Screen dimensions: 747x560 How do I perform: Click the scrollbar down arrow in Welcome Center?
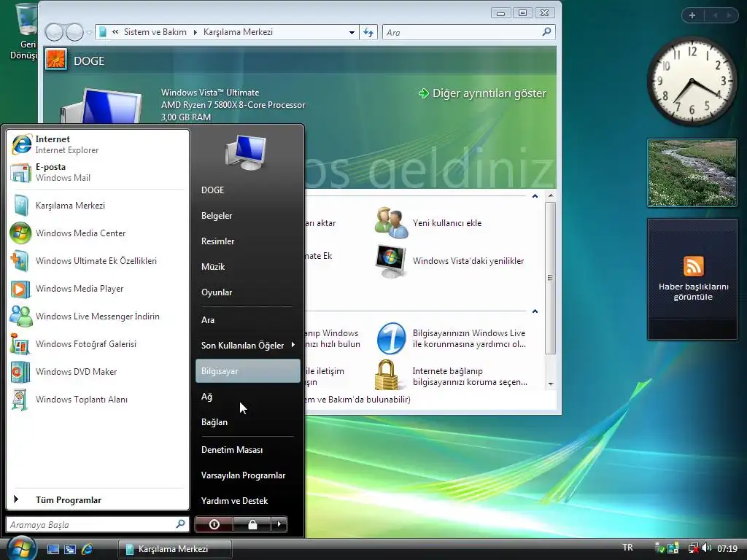tap(551, 384)
